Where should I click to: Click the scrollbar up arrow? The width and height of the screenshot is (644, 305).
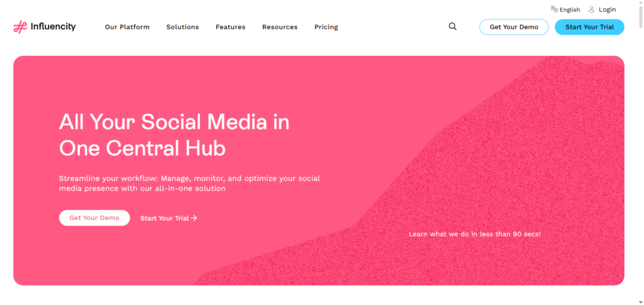639,4
